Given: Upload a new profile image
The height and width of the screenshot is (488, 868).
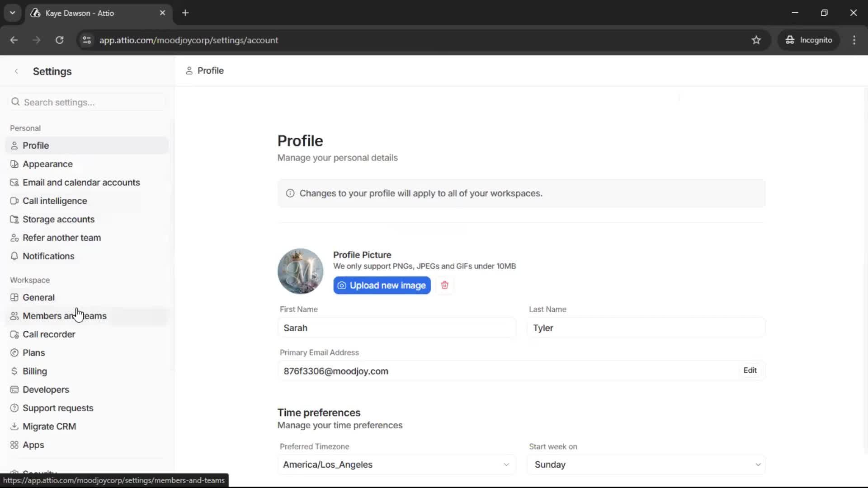Looking at the screenshot, I should tap(382, 285).
